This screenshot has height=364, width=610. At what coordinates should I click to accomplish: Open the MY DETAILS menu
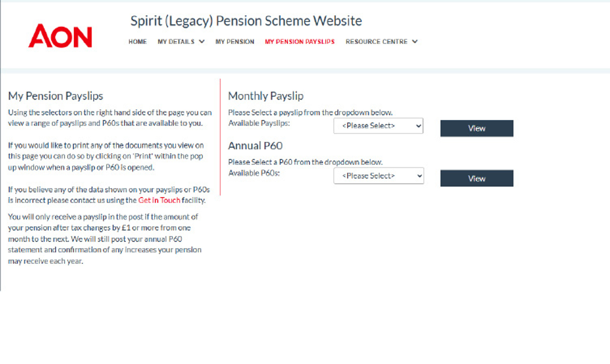point(176,42)
